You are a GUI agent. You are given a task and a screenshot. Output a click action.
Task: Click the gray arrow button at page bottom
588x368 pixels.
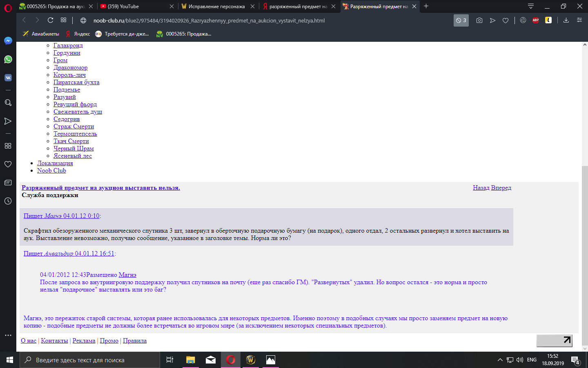click(554, 341)
